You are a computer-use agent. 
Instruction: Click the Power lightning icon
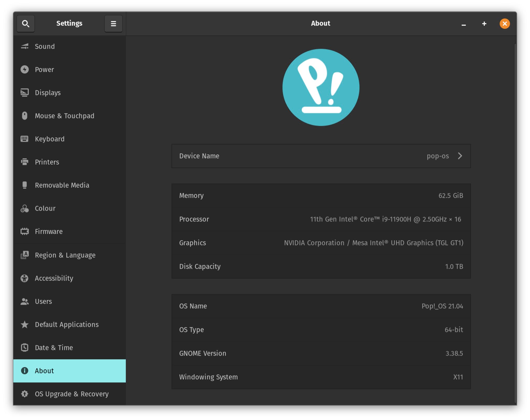[x=25, y=69]
